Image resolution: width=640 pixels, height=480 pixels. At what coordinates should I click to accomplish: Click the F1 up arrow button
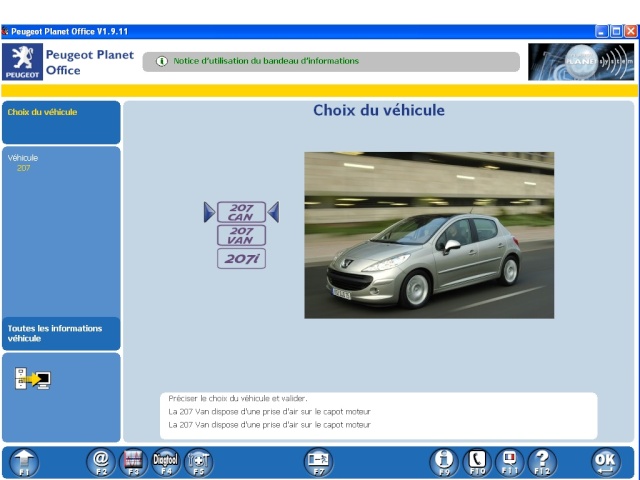click(x=24, y=463)
